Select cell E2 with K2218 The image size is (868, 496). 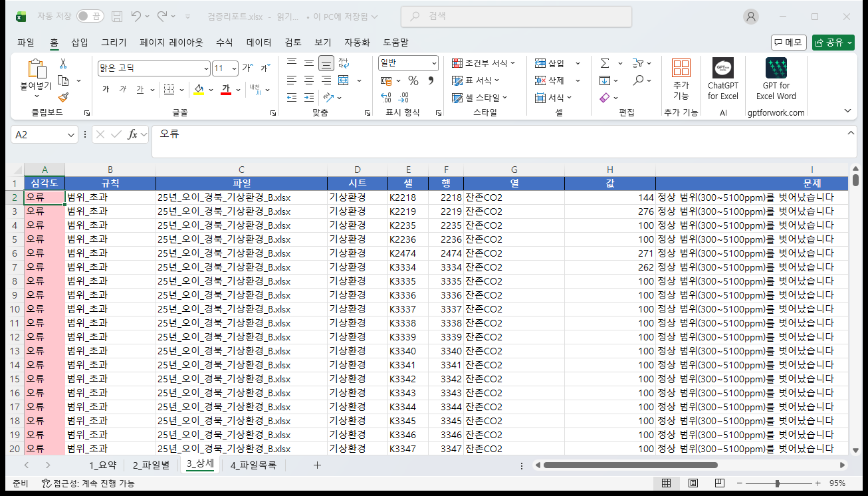408,197
